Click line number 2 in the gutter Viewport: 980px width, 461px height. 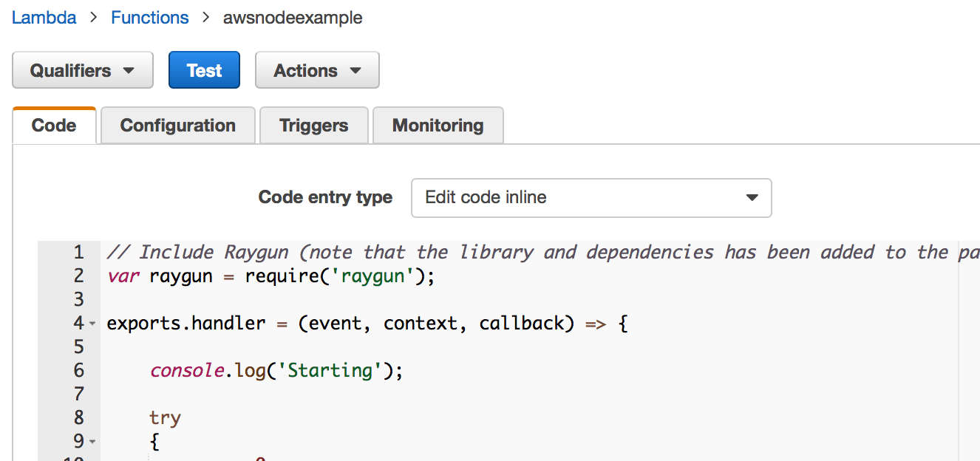point(79,276)
